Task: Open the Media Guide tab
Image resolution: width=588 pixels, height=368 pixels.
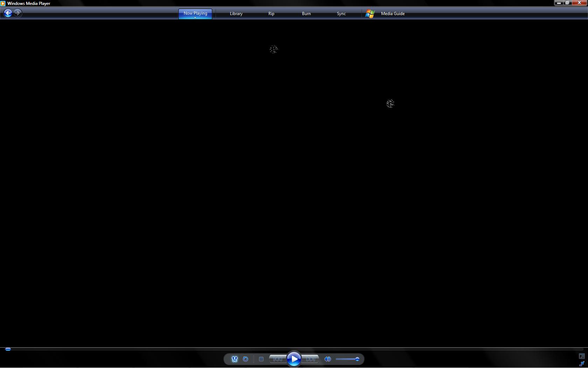Action: (x=393, y=14)
